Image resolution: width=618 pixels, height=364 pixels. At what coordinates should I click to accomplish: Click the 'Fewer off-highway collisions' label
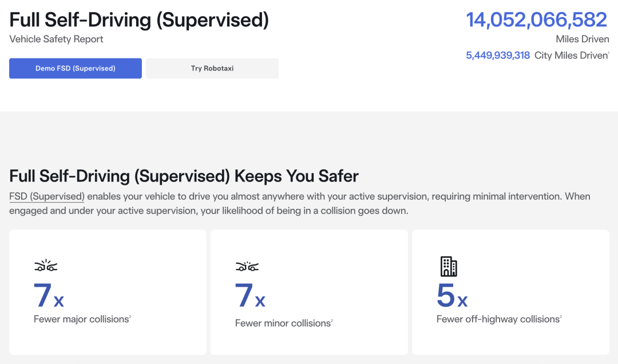(498, 319)
